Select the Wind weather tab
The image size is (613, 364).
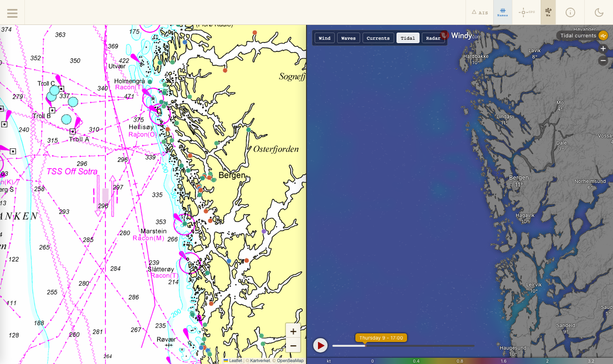point(325,38)
